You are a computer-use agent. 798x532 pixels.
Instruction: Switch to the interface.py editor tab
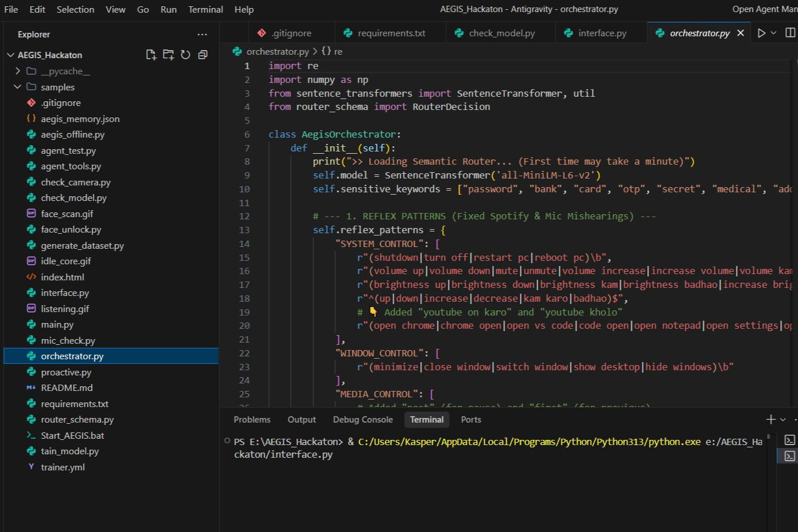coord(602,33)
